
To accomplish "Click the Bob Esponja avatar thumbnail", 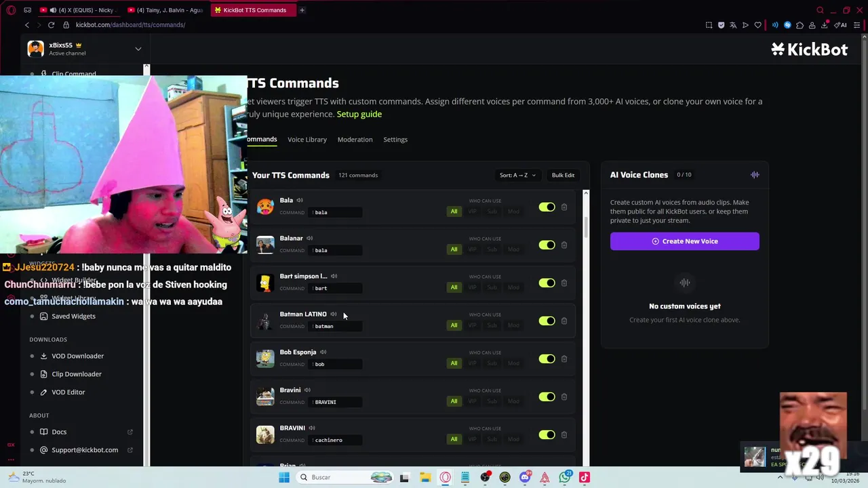I will (265, 359).
